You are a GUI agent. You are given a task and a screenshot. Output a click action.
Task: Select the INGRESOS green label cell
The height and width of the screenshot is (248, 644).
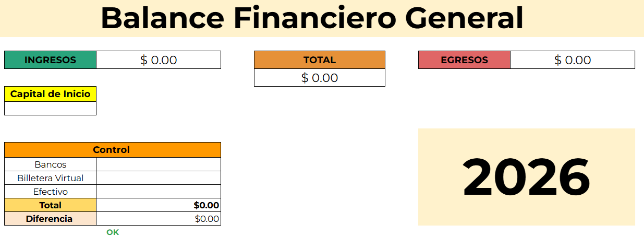(x=50, y=60)
